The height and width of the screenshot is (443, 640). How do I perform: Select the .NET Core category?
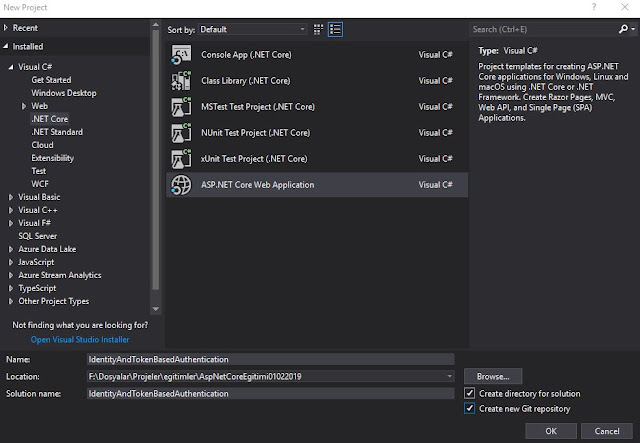click(50, 119)
